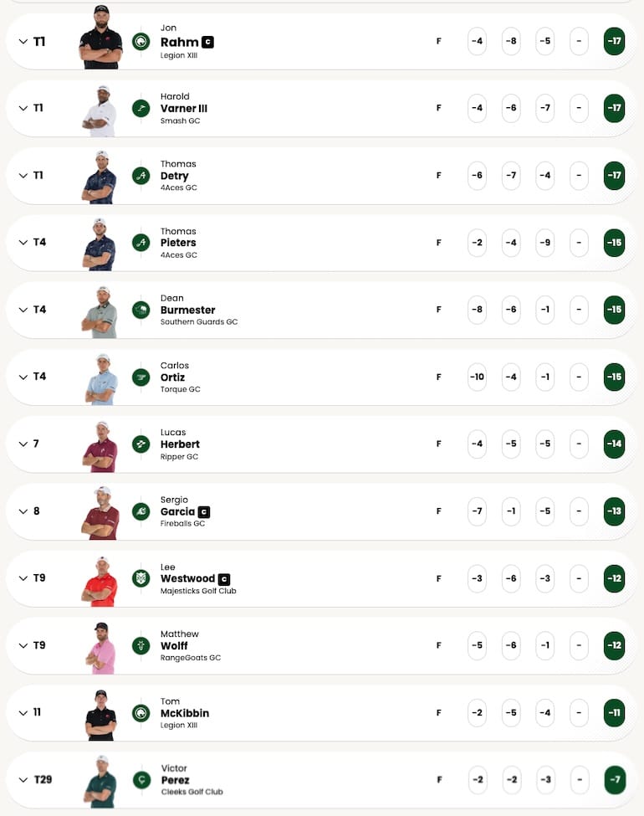Click Smash GC logo beside Harold Varner III
This screenshot has width=644, height=816.
pyautogui.click(x=141, y=109)
